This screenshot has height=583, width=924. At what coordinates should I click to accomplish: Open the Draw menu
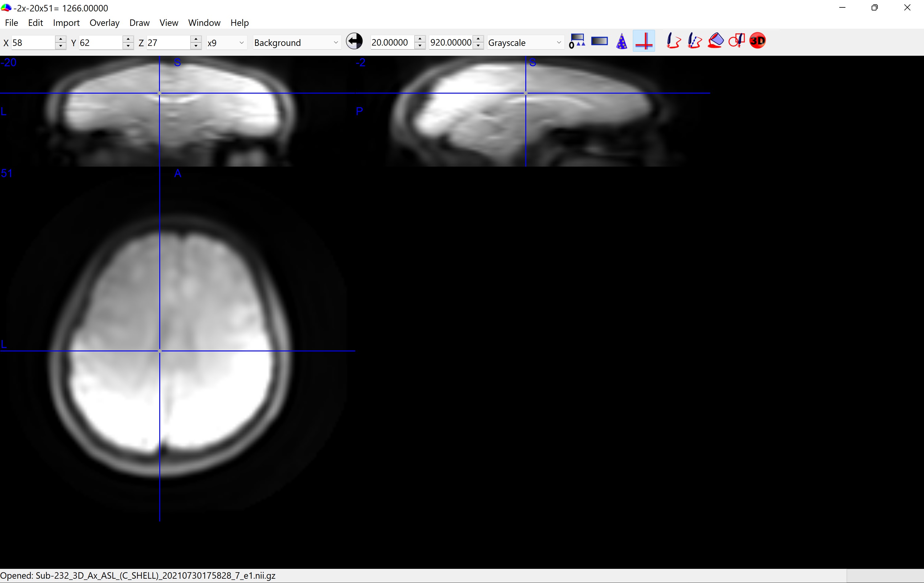139,22
